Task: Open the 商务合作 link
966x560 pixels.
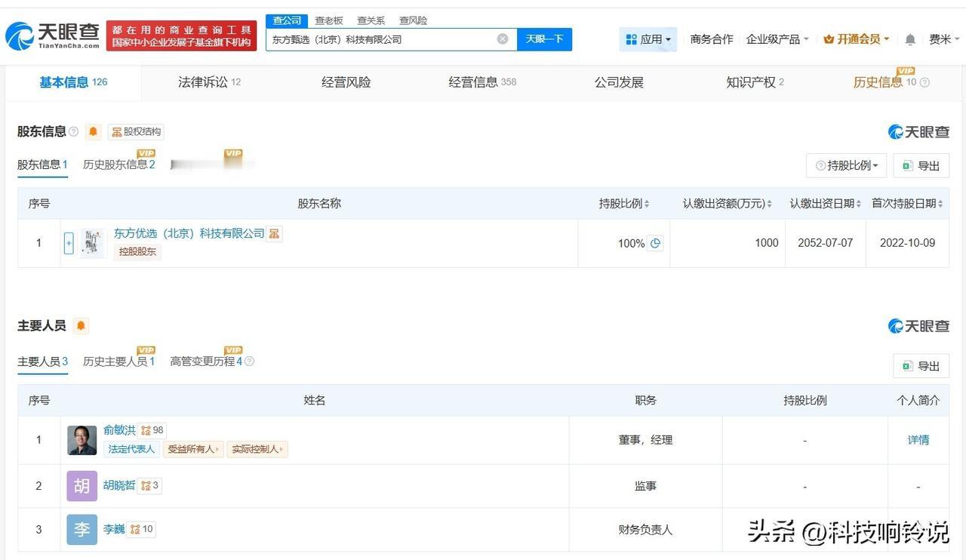Action: pyautogui.click(x=712, y=39)
